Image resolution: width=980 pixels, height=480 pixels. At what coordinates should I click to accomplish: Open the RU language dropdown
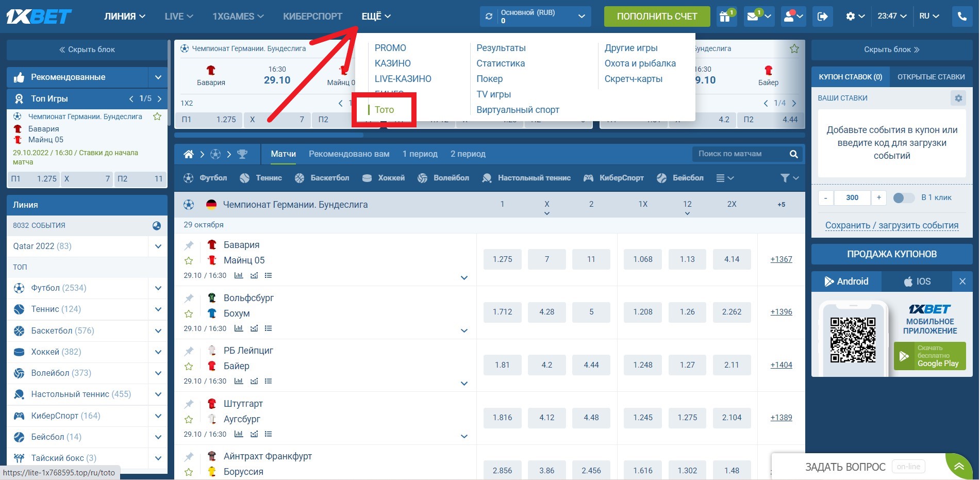click(x=929, y=16)
